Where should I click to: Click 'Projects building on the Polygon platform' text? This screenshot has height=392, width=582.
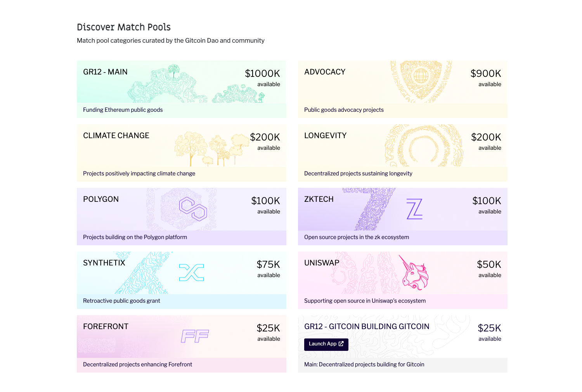click(x=135, y=237)
